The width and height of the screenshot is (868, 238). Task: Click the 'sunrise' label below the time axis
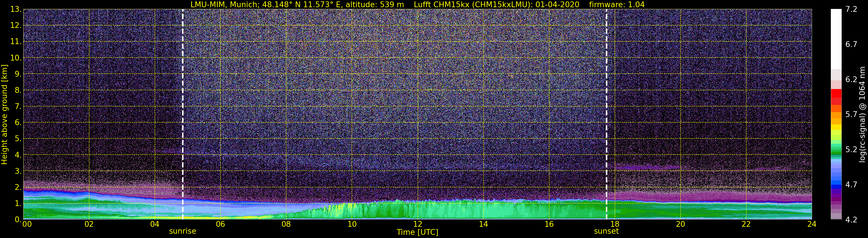point(182,231)
